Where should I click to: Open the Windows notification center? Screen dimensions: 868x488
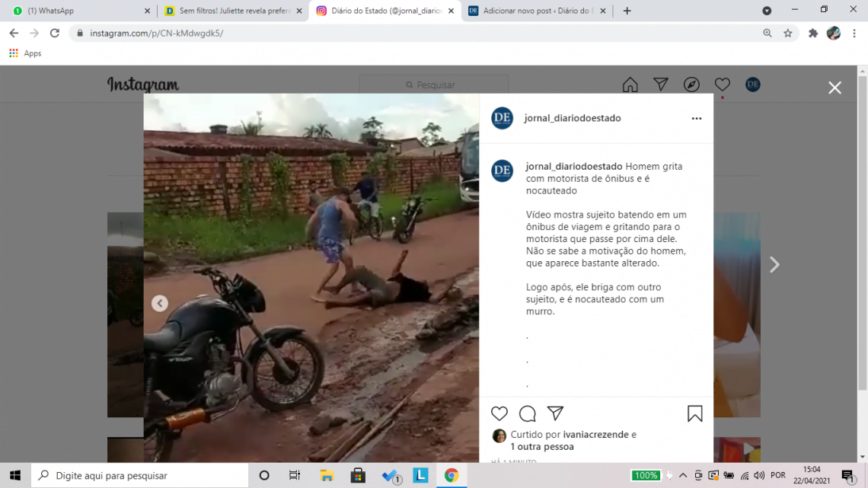point(848,475)
